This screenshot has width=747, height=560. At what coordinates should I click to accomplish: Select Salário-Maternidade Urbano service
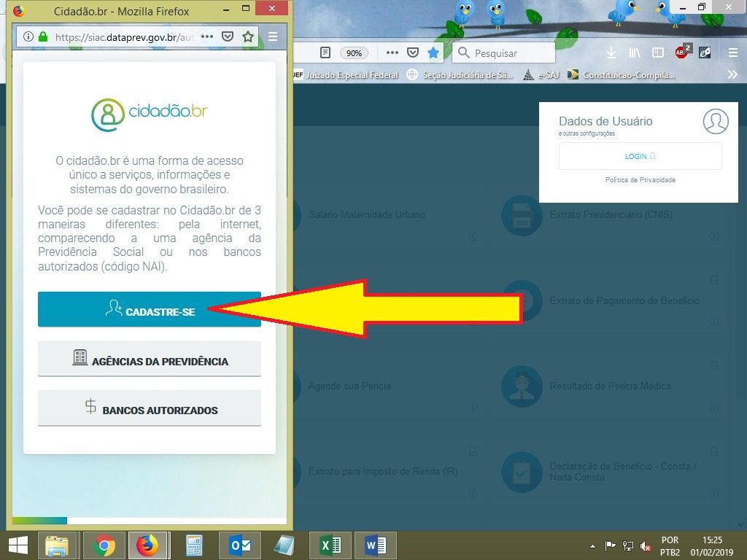(367, 215)
